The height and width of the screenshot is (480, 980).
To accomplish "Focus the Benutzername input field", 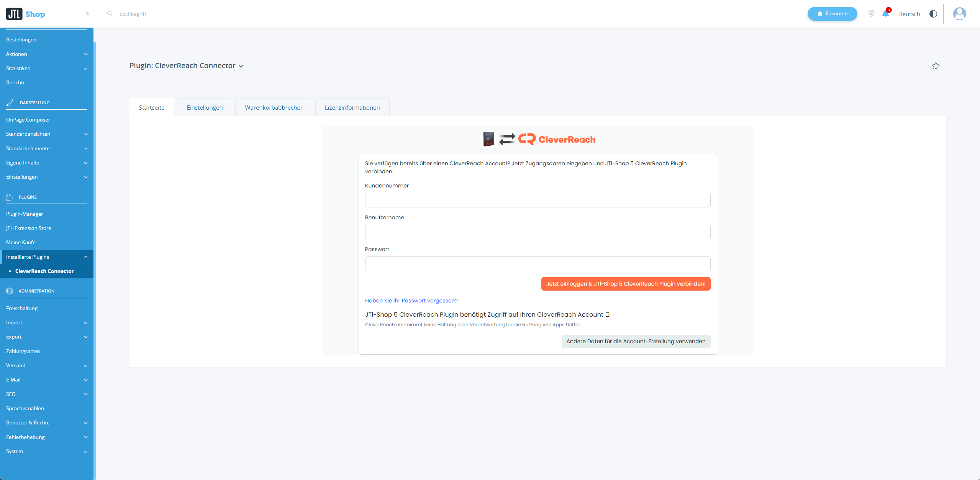I will click(538, 232).
